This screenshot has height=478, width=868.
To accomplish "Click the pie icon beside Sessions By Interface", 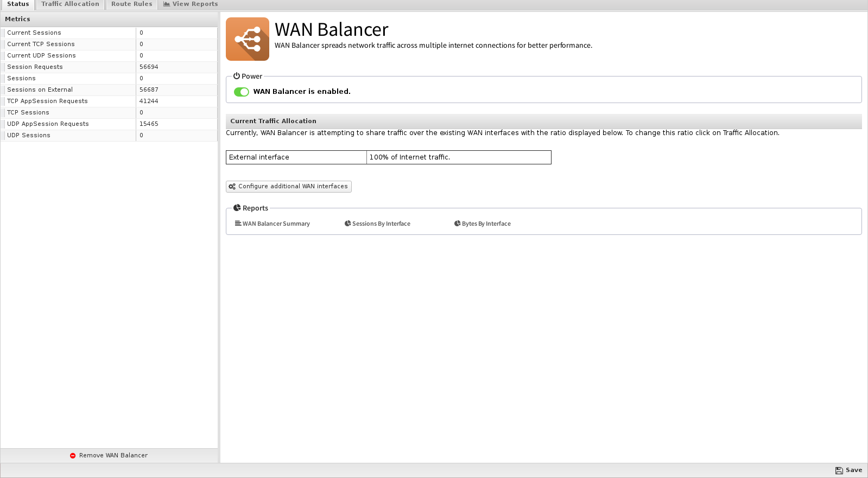I will 348,223.
